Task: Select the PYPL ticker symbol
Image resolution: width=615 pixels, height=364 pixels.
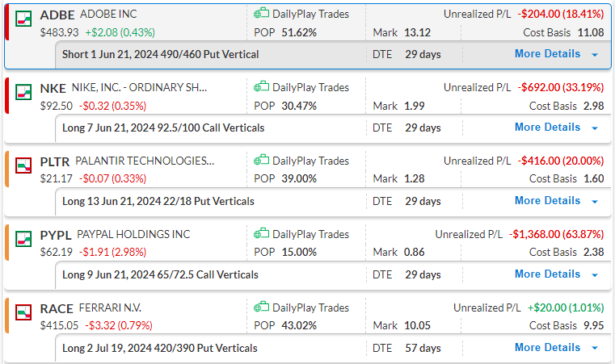Action: [x=56, y=236]
